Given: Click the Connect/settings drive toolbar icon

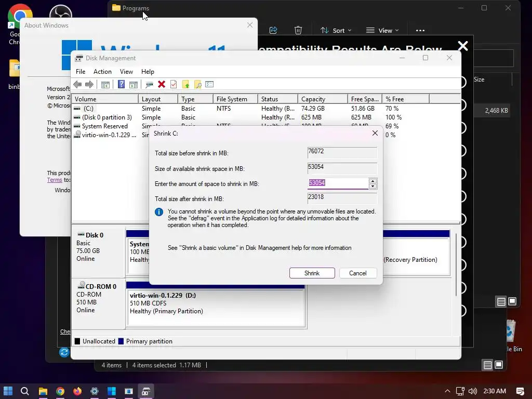Looking at the screenshot, I should point(149,85).
